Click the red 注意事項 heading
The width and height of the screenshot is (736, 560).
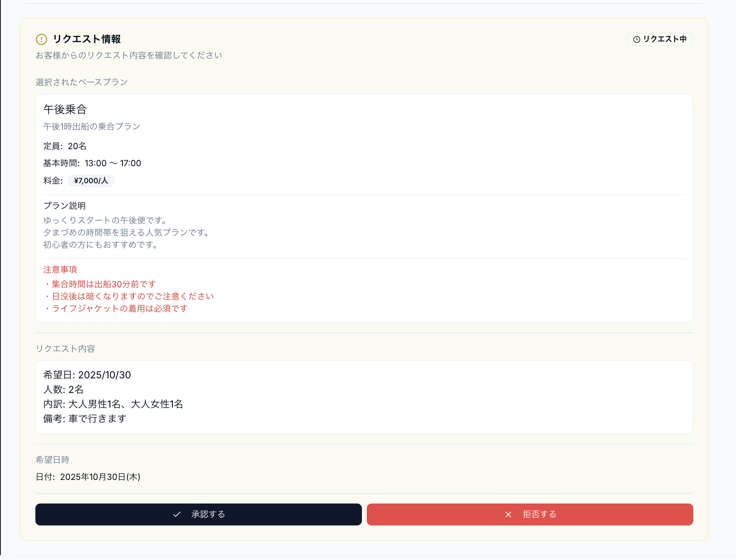(x=60, y=269)
